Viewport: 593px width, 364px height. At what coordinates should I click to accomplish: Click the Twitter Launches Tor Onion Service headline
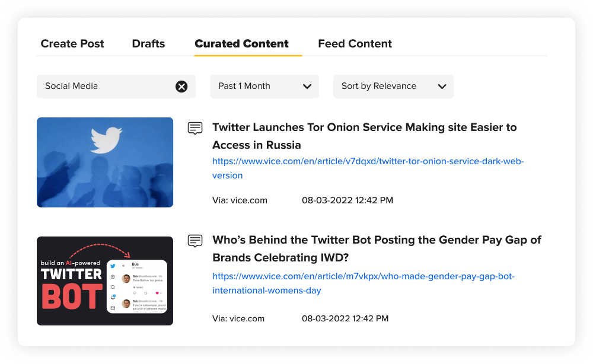pos(364,136)
